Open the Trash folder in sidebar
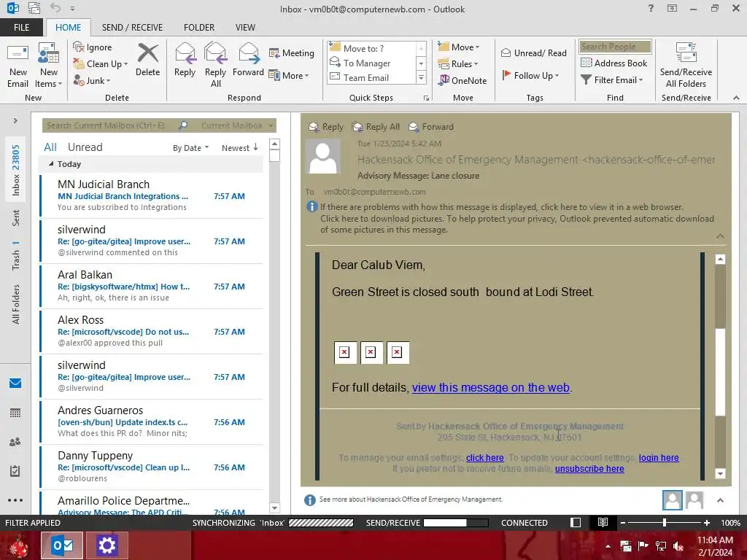Image resolution: width=747 pixels, height=560 pixels. pyautogui.click(x=16, y=256)
